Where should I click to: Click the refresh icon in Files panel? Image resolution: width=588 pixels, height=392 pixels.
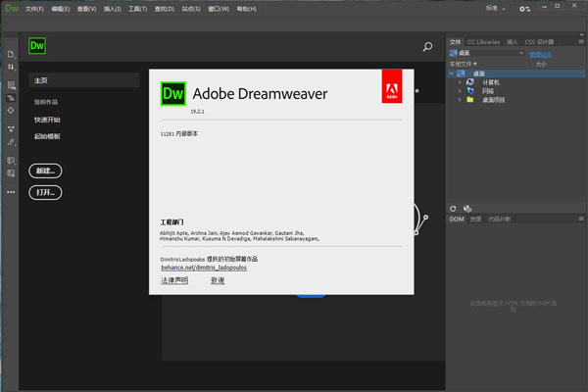coord(453,209)
